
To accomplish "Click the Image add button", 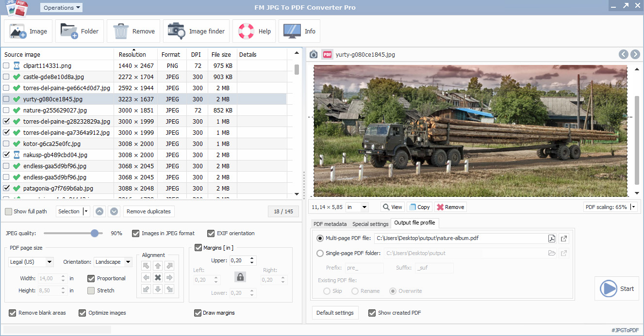I will tap(28, 32).
